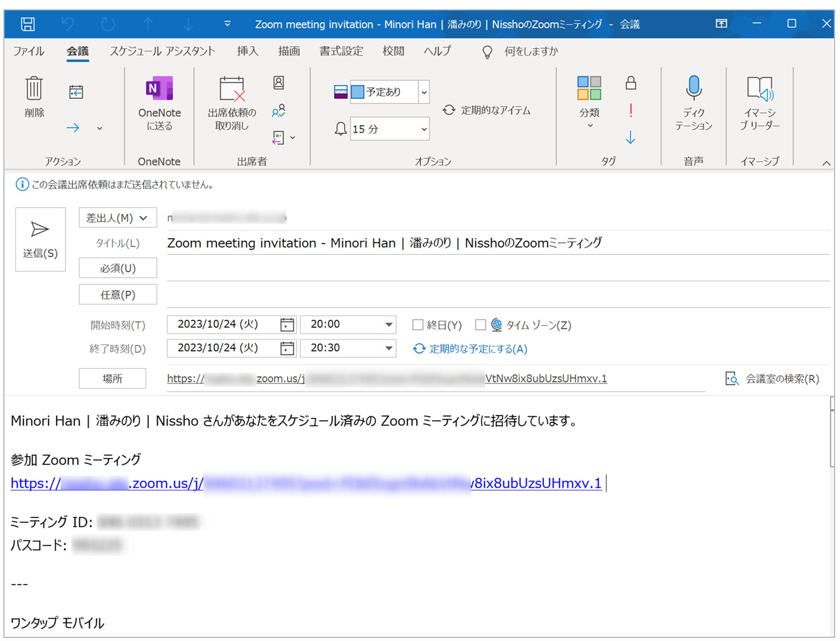Open the ファイル menu

tap(29, 51)
